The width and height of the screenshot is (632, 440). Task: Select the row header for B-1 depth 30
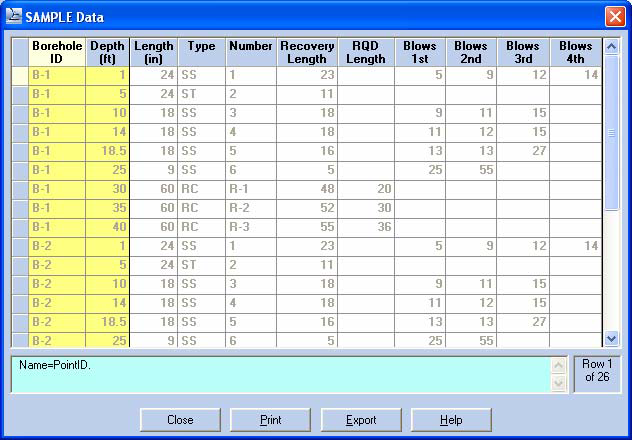[20, 189]
